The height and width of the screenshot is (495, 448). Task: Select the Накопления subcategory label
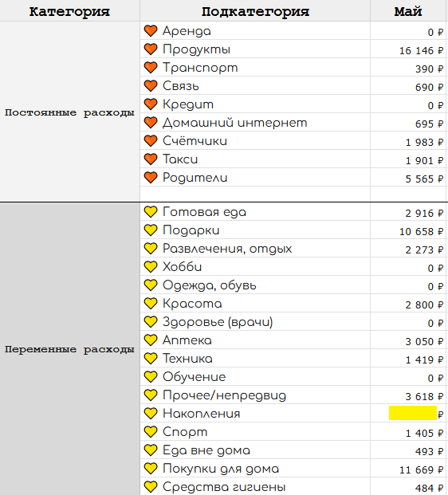click(x=202, y=414)
